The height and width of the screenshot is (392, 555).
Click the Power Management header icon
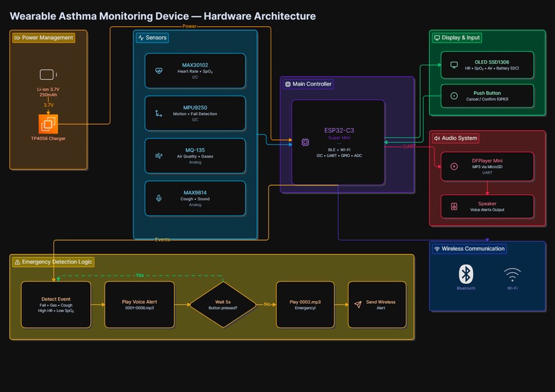(x=17, y=37)
